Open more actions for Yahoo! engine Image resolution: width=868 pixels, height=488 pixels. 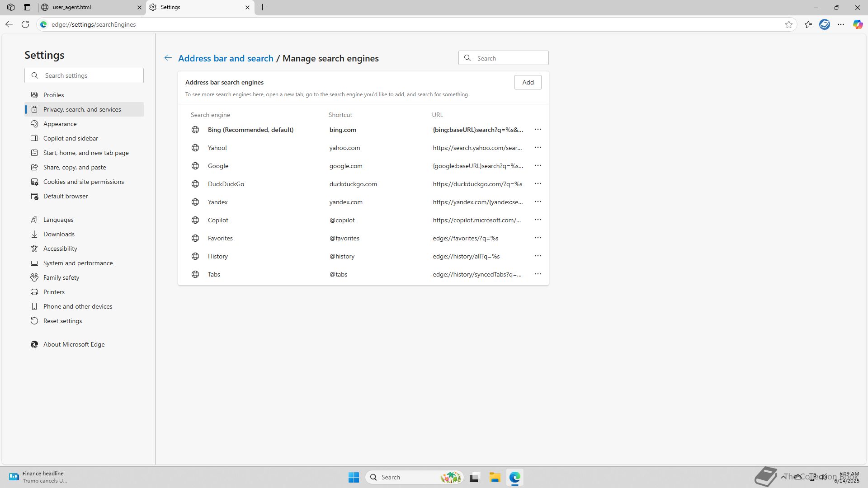click(x=538, y=148)
